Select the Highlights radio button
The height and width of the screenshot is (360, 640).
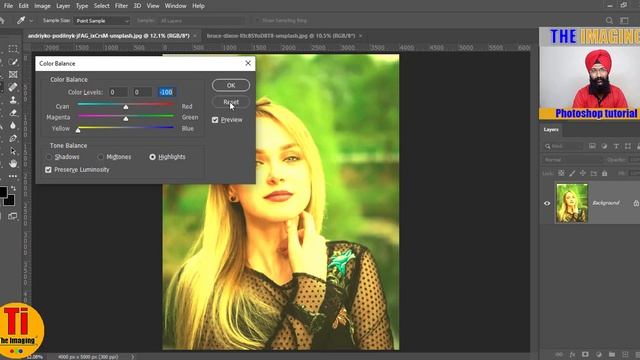(x=152, y=157)
